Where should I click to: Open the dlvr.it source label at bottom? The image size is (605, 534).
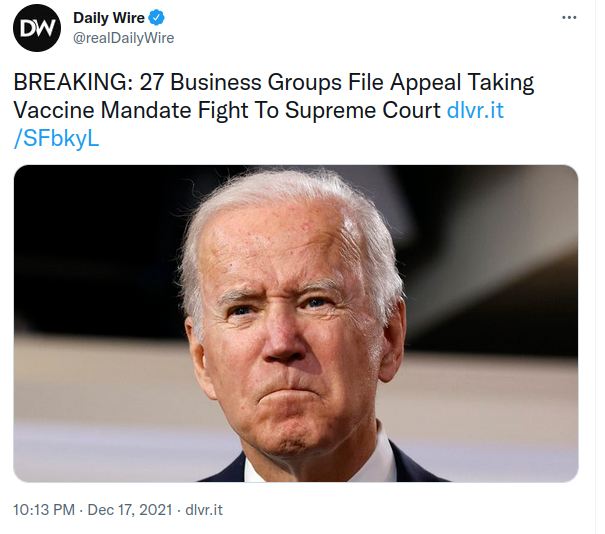(x=204, y=510)
